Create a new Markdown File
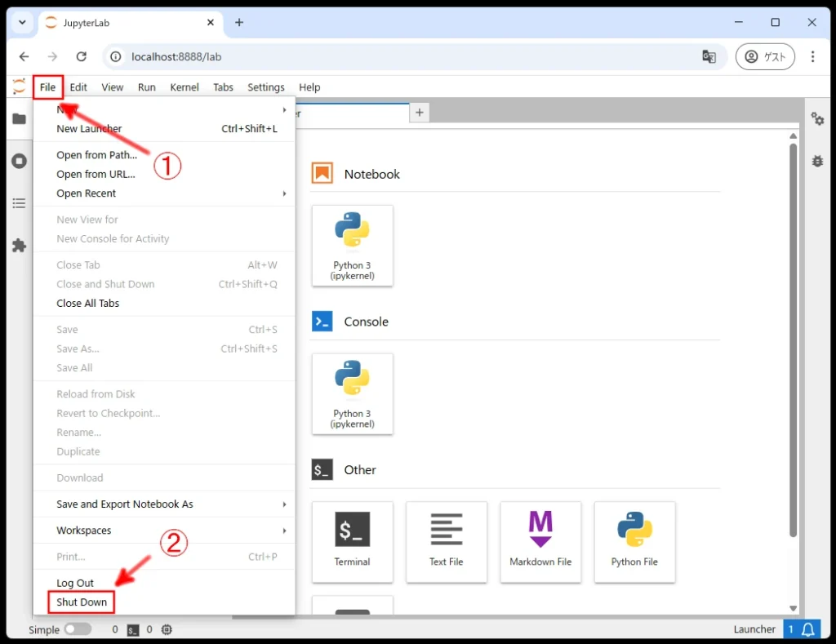This screenshot has width=836, height=644. (540, 542)
